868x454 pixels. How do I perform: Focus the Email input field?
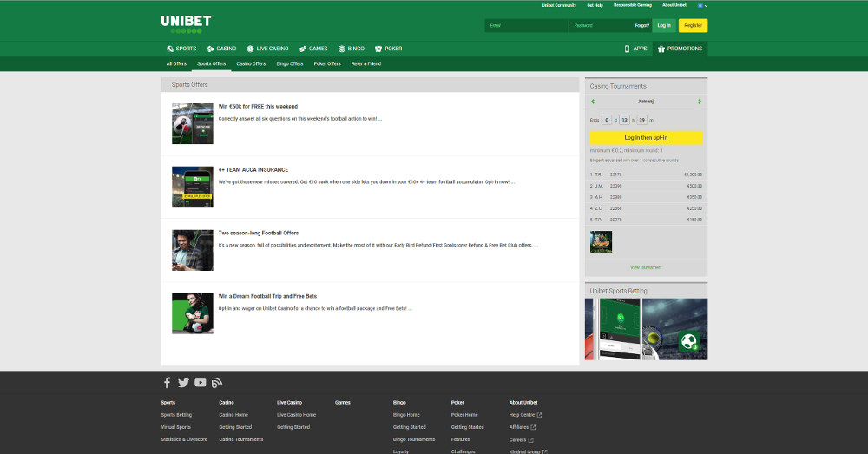tap(526, 25)
